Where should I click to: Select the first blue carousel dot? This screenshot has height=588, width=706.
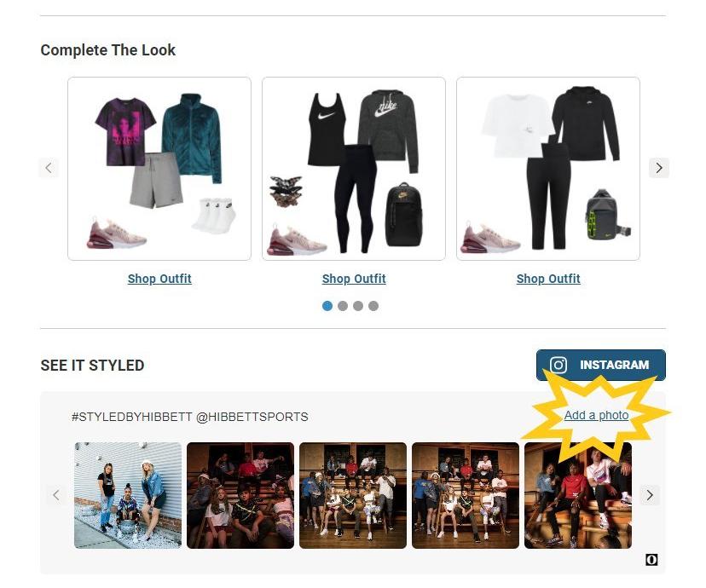pos(327,306)
